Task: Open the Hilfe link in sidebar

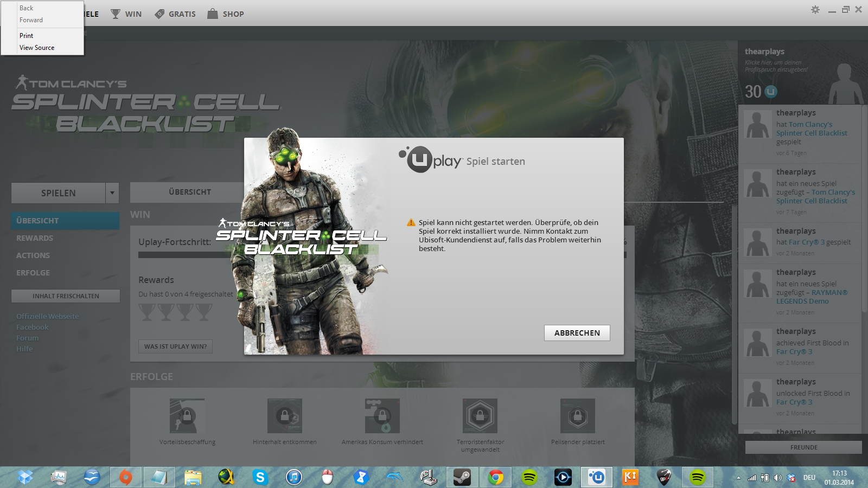Action: (24, 349)
